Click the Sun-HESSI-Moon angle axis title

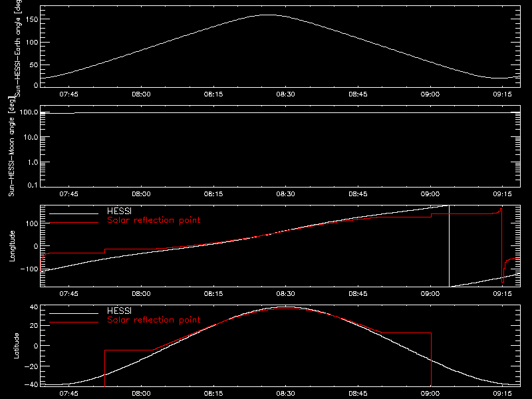(x=11, y=146)
